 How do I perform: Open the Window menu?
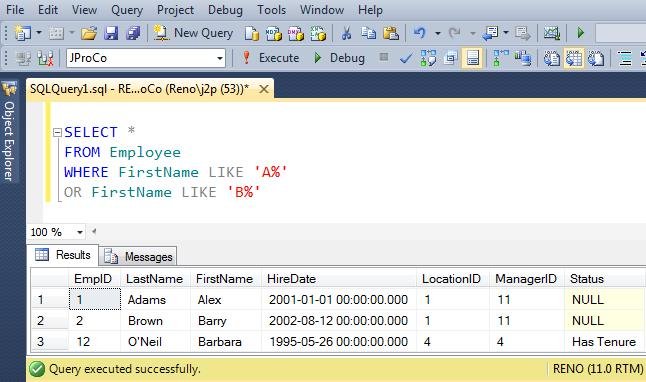[322, 9]
